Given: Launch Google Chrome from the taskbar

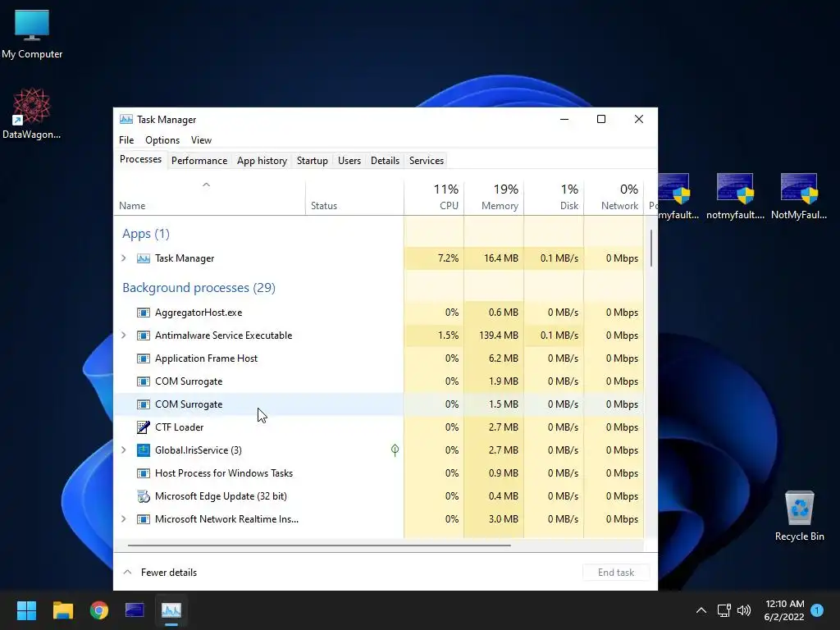Looking at the screenshot, I should 99,610.
